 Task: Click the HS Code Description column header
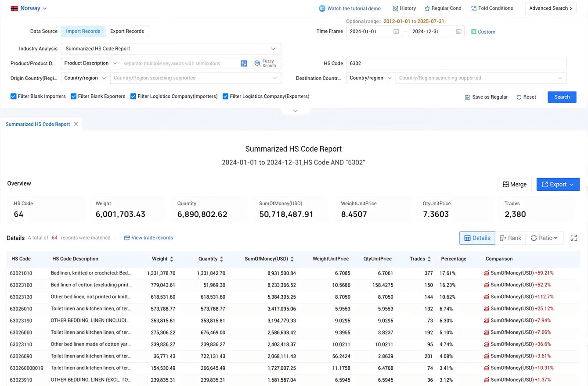[75, 259]
